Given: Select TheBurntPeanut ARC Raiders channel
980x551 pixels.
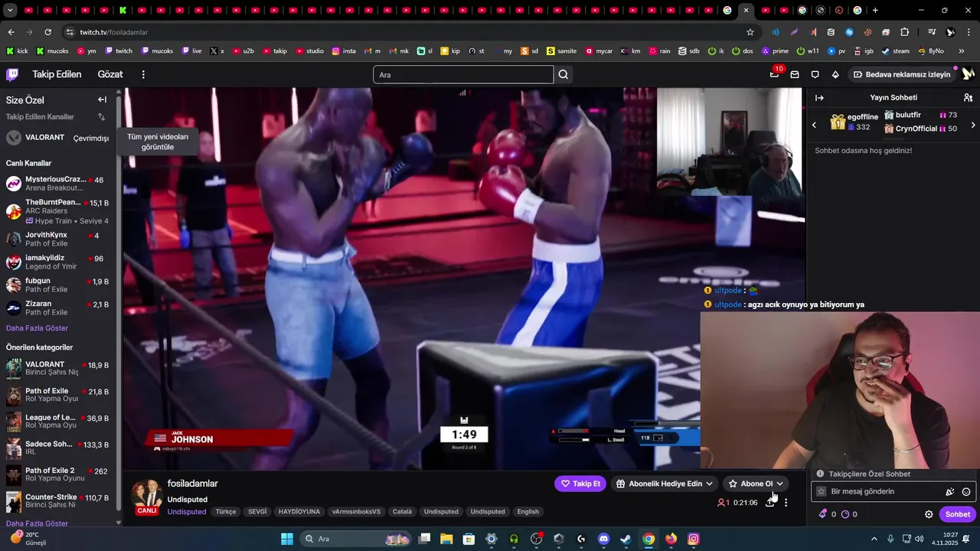Looking at the screenshot, I should coord(58,211).
